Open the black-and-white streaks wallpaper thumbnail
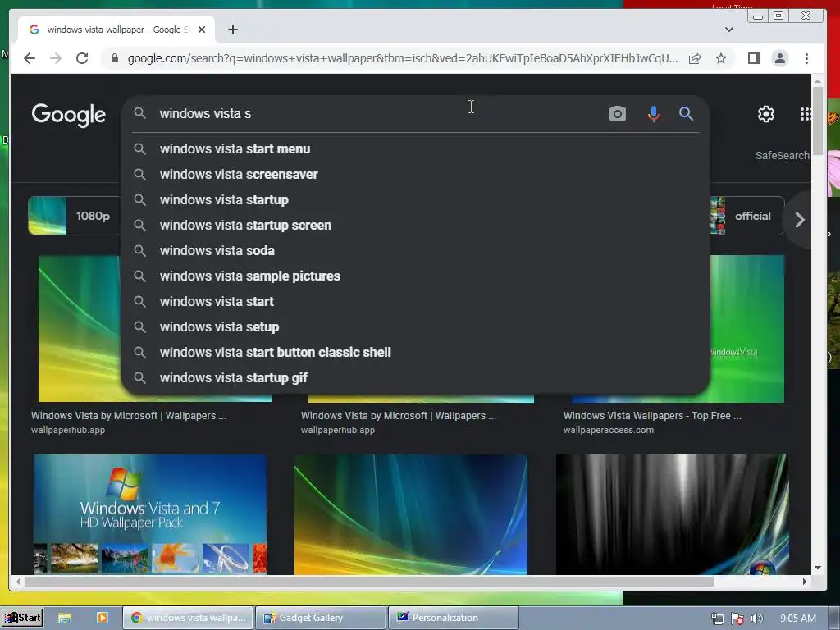Screen dimensions: 840x630 point(672,514)
